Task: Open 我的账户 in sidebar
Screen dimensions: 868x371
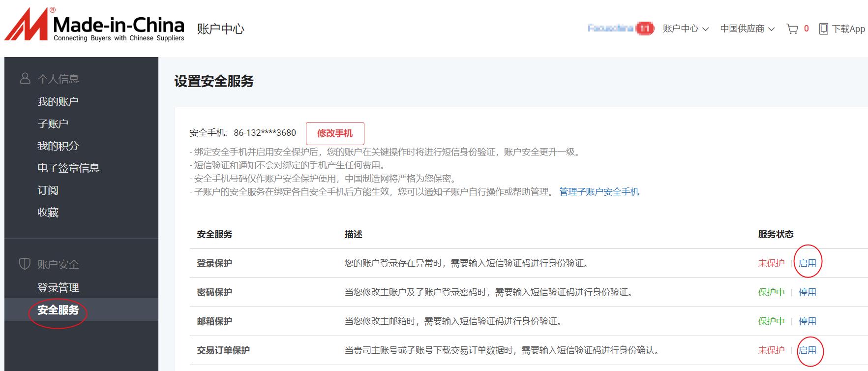Action: (58, 102)
